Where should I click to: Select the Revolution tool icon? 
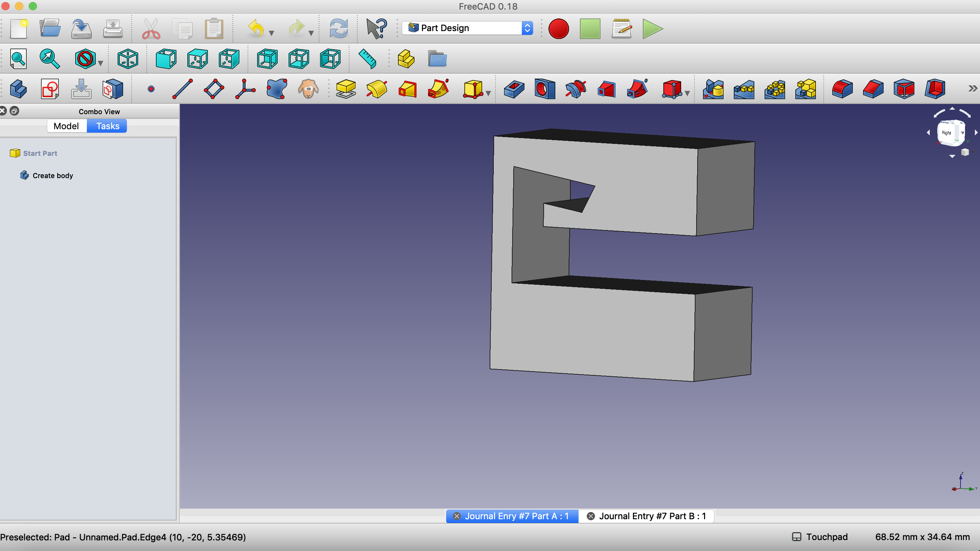(376, 89)
